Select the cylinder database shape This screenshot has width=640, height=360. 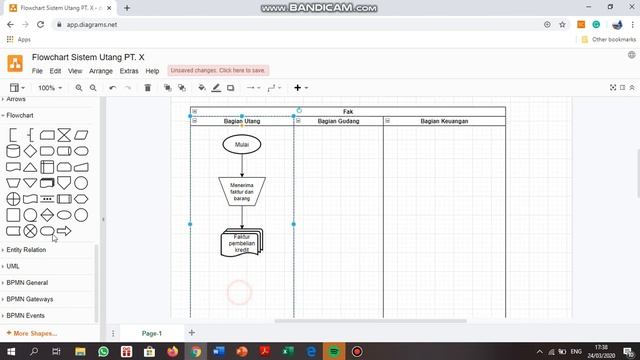pyautogui.click(x=13, y=151)
